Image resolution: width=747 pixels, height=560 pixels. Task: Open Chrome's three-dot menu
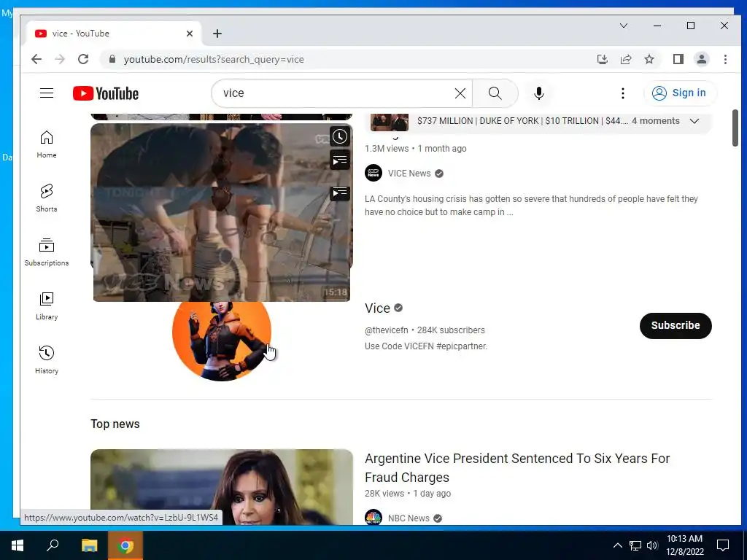(x=725, y=59)
